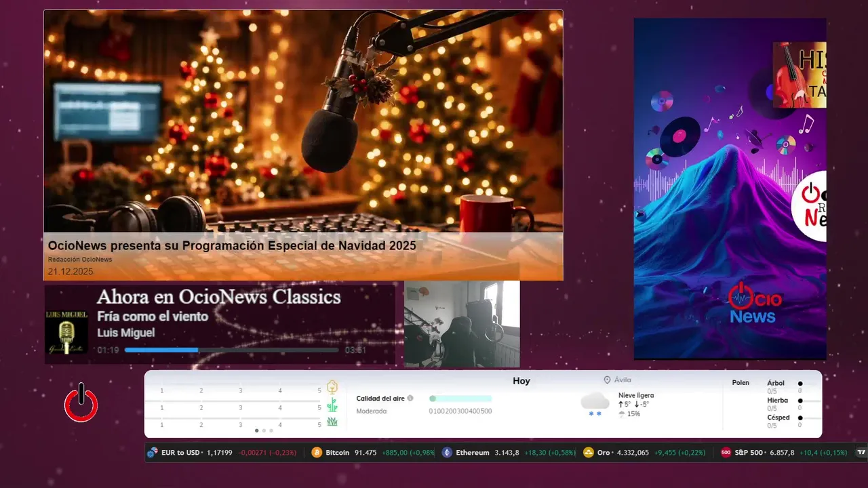This screenshot has width=868, height=488.
Task: Click the violin thumbnail on the right banner
Action: 800,75
